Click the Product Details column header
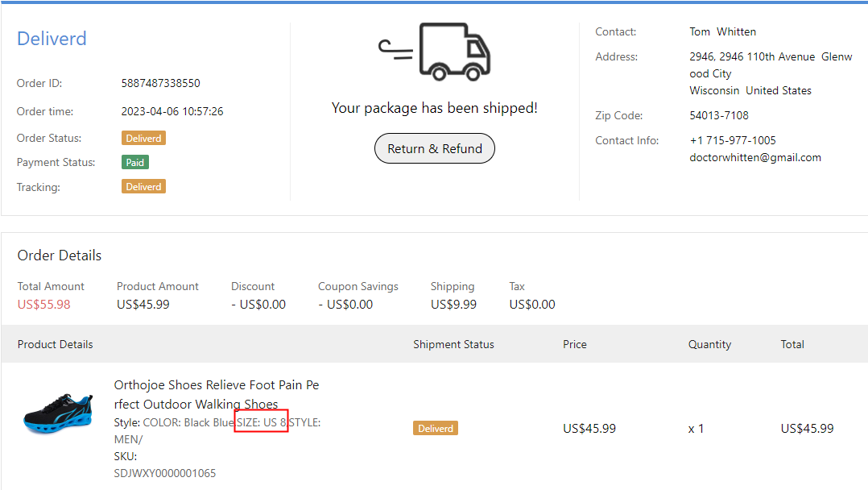Screen dimensions: 868x490 [x=56, y=344]
